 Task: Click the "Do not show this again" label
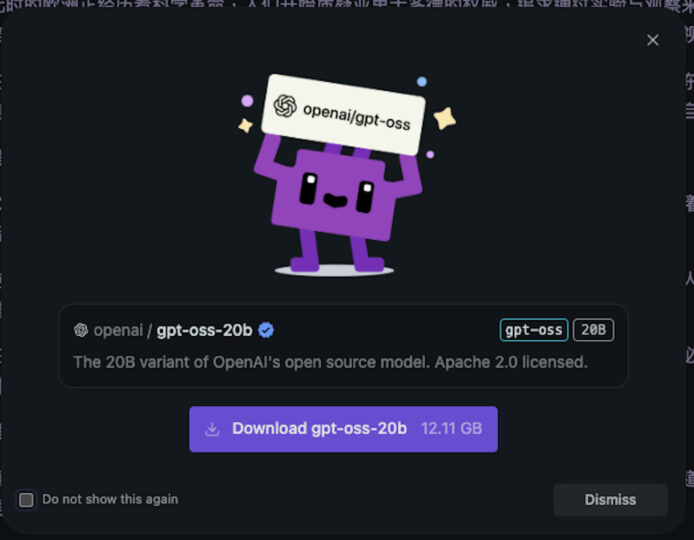point(110,499)
